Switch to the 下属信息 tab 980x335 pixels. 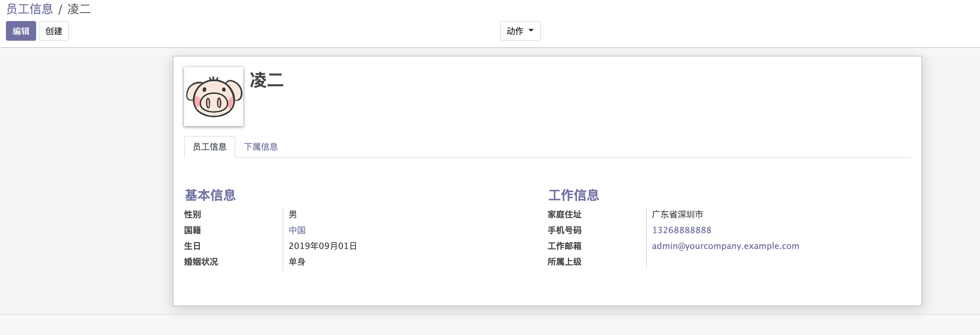[x=261, y=146]
